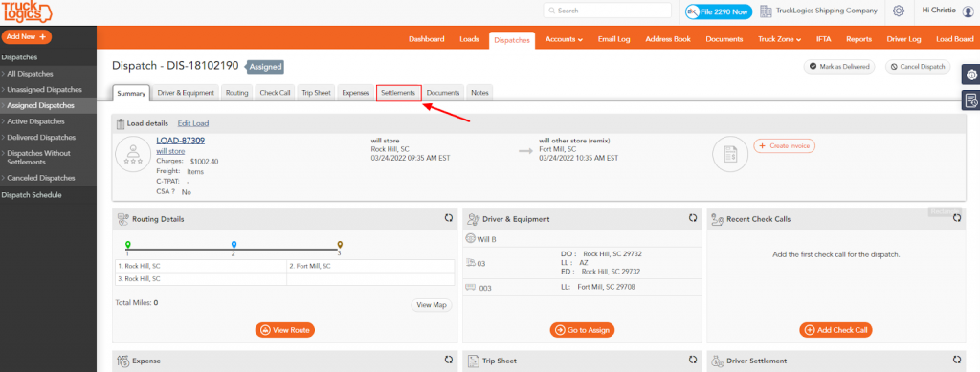Switch to the Settlements tab
The width and height of the screenshot is (980, 372).
(x=398, y=93)
